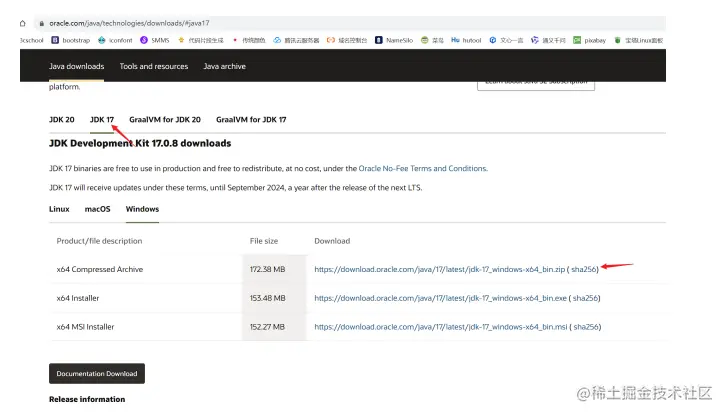726x415 pixels.
Task: Open the pixabay bookmark icon
Action: (577, 40)
